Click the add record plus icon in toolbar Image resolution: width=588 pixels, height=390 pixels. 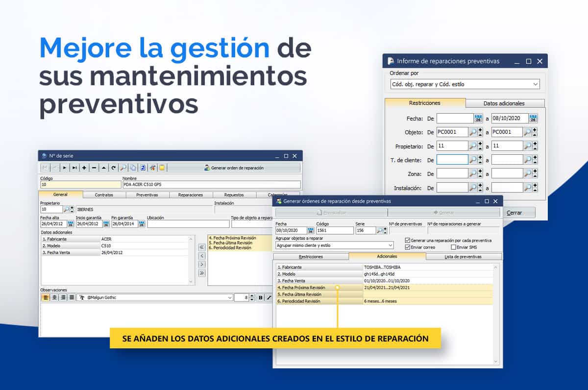click(84, 168)
